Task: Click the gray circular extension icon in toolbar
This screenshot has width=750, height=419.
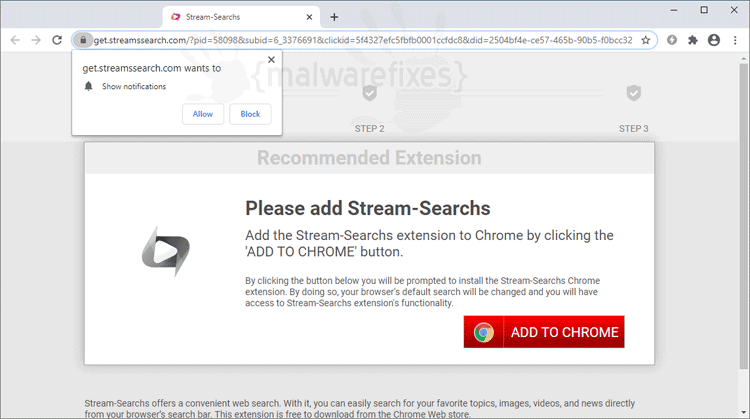Action: pyautogui.click(x=672, y=40)
